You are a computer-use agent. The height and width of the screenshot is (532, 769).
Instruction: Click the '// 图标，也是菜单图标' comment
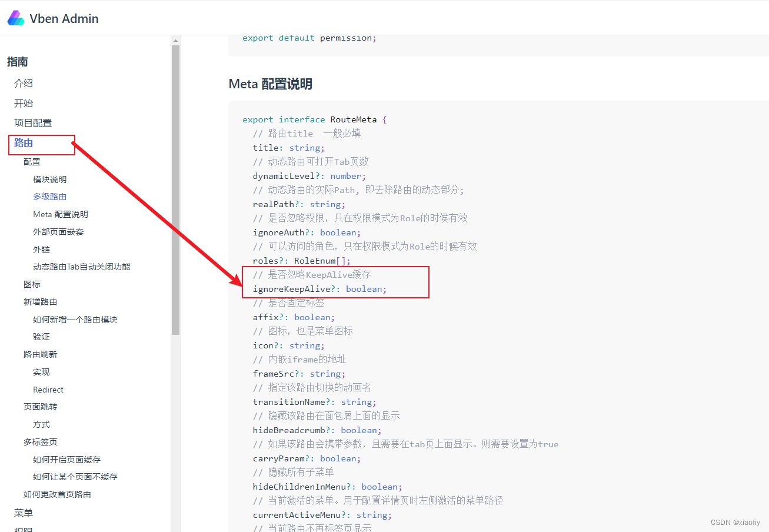click(x=303, y=331)
